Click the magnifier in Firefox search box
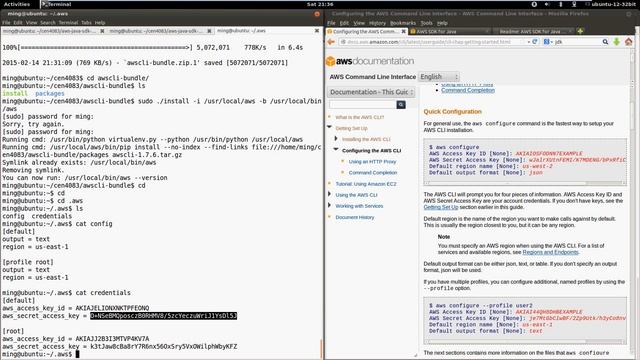640x360 pixels. tap(605, 42)
